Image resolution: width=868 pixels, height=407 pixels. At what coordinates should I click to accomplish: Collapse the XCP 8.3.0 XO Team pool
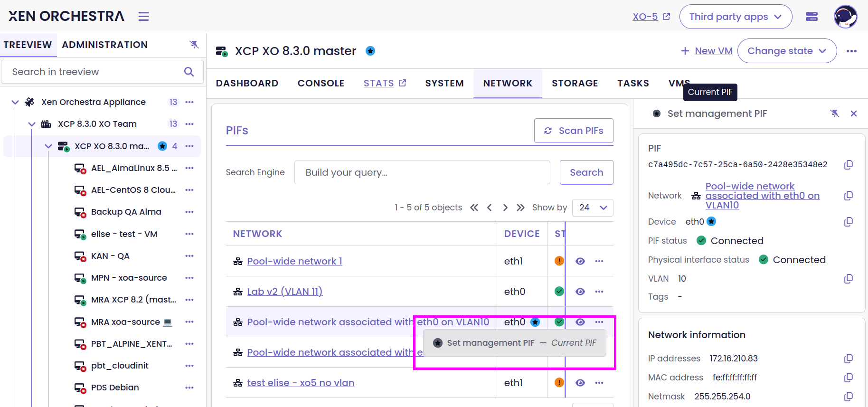(x=32, y=124)
